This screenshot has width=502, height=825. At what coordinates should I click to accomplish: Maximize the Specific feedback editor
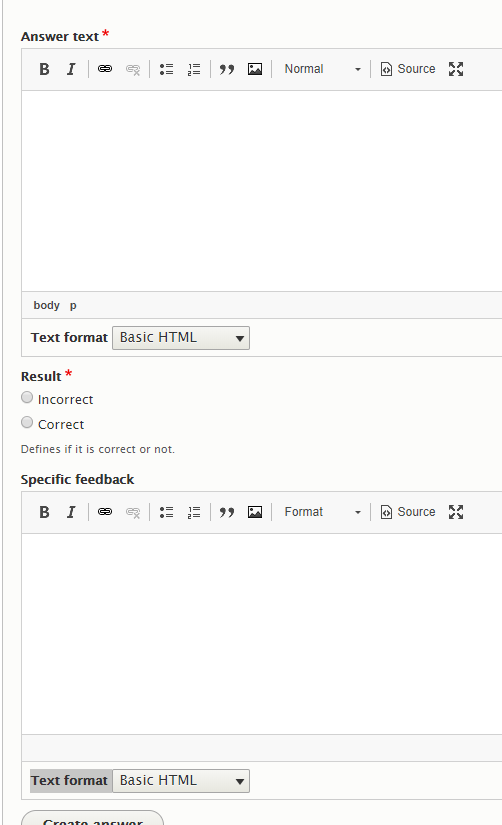pyautogui.click(x=456, y=512)
